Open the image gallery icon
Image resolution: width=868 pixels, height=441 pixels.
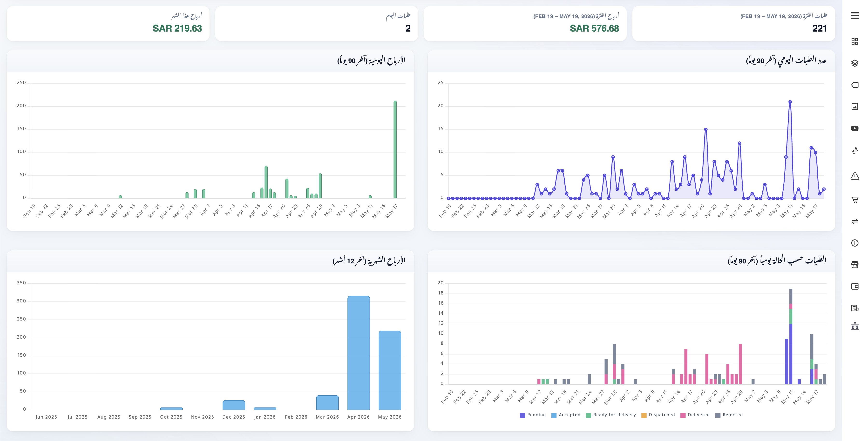(x=854, y=107)
